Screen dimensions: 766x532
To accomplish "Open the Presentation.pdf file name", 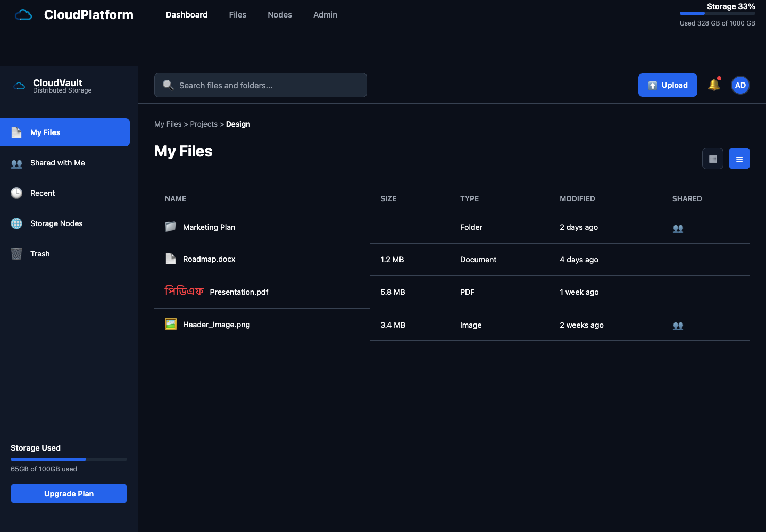I will (239, 292).
